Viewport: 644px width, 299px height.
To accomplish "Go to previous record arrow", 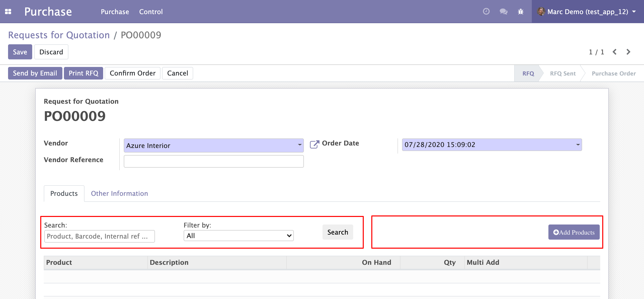I will click(615, 52).
